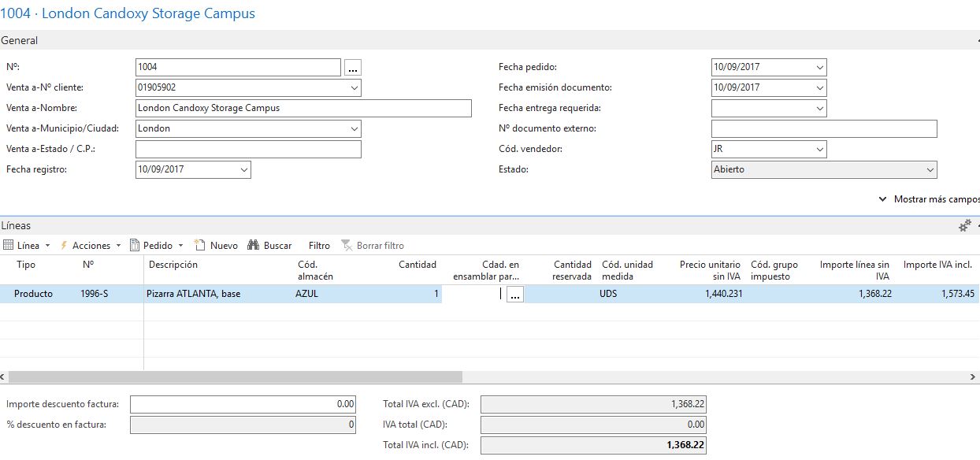Click the Acciones lightning bolt icon
This screenshot has height=460, width=980.
[61, 245]
